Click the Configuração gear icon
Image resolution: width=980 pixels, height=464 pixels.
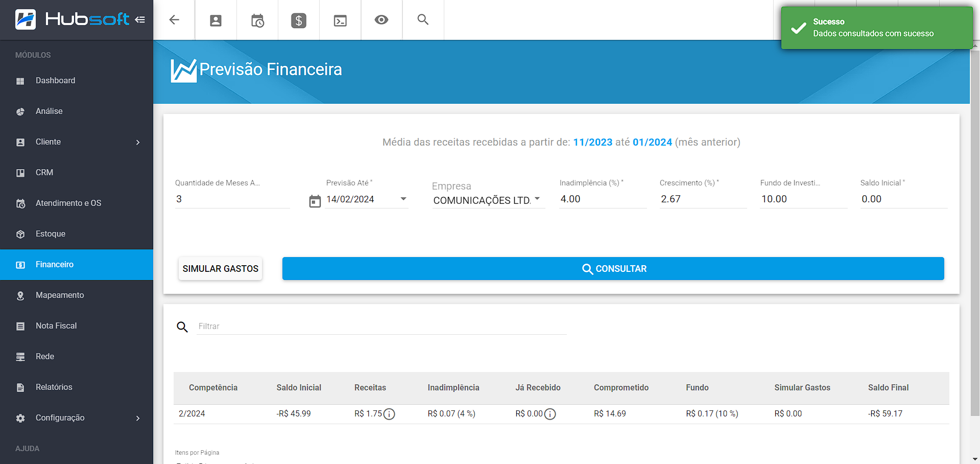point(20,418)
